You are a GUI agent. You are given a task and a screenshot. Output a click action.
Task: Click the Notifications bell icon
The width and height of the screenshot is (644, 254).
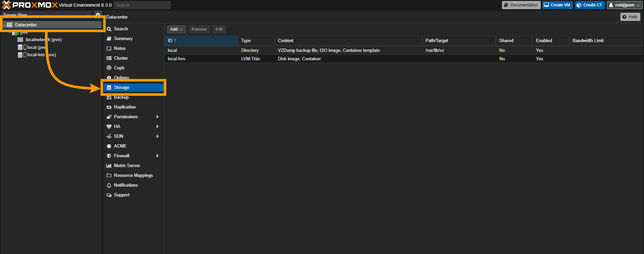click(x=109, y=185)
